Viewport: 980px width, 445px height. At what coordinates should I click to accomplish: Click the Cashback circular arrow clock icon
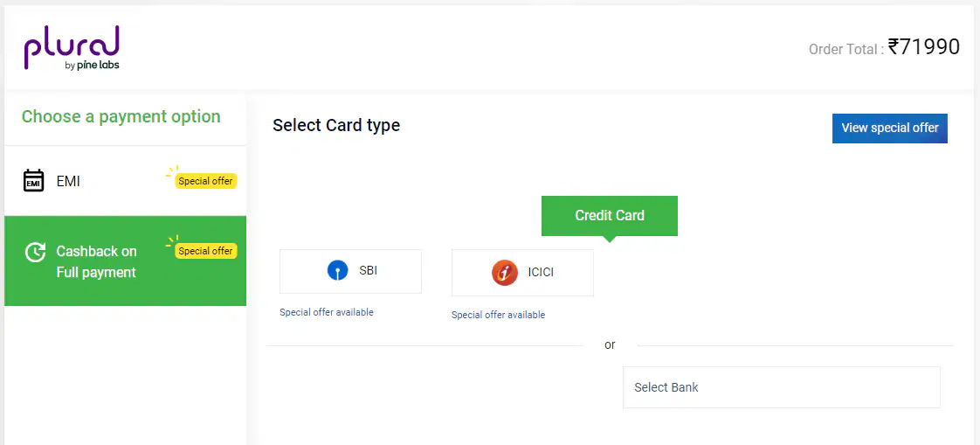coord(35,252)
